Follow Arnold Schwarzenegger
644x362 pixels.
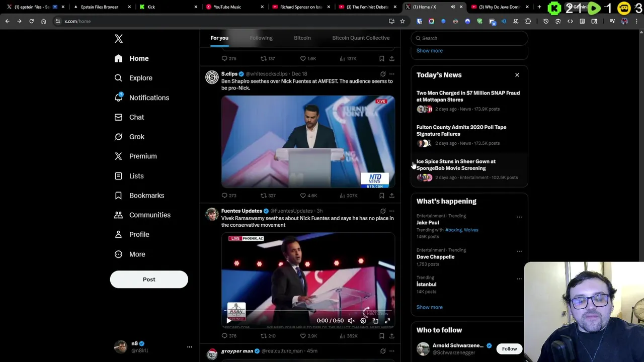tap(509, 349)
